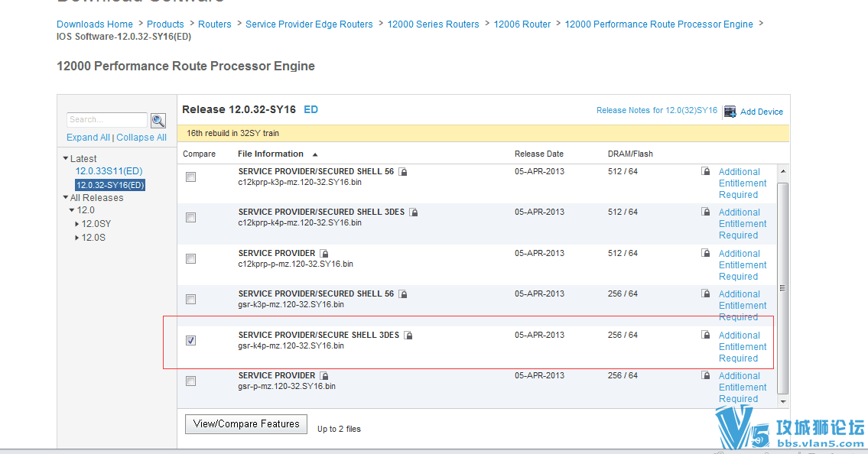Select release 12.0.32-SY16(ED) in tree

[x=110, y=185]
